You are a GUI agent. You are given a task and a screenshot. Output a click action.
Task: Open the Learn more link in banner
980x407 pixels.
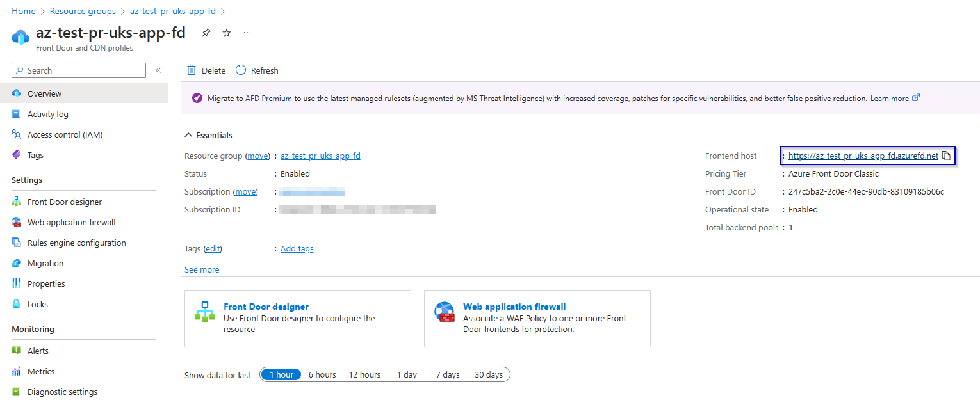click(890, 99)
